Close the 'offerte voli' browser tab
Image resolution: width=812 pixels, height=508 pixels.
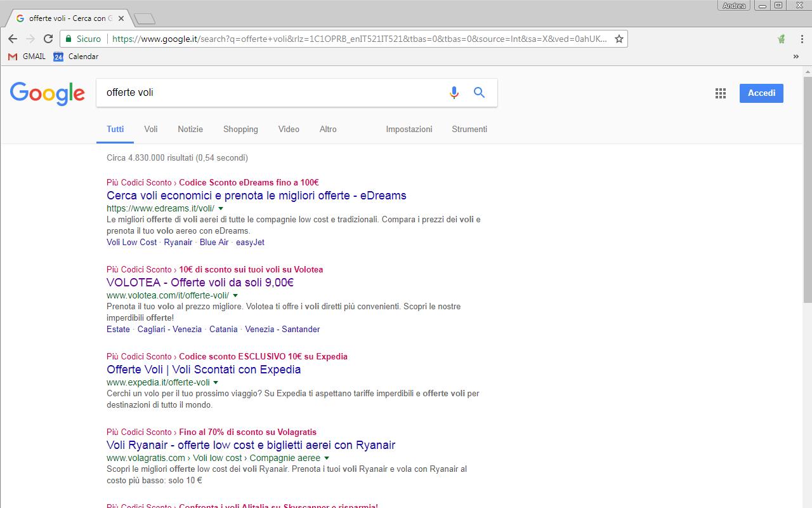coord(121,18)
